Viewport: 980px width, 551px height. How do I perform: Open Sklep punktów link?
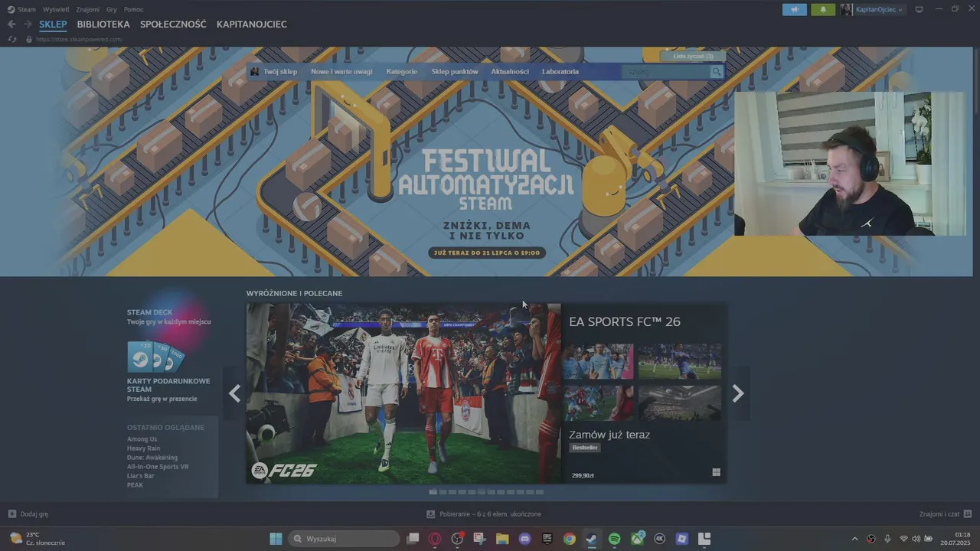pos(455,72)
